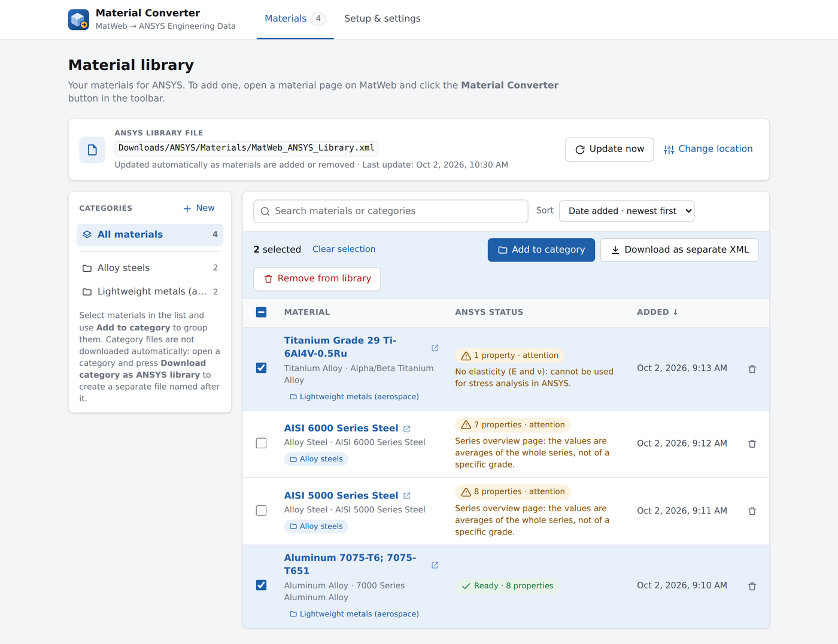Screen dimensions: 838x644
Task: Click Add to category button
Action: [x=541, y=250]
